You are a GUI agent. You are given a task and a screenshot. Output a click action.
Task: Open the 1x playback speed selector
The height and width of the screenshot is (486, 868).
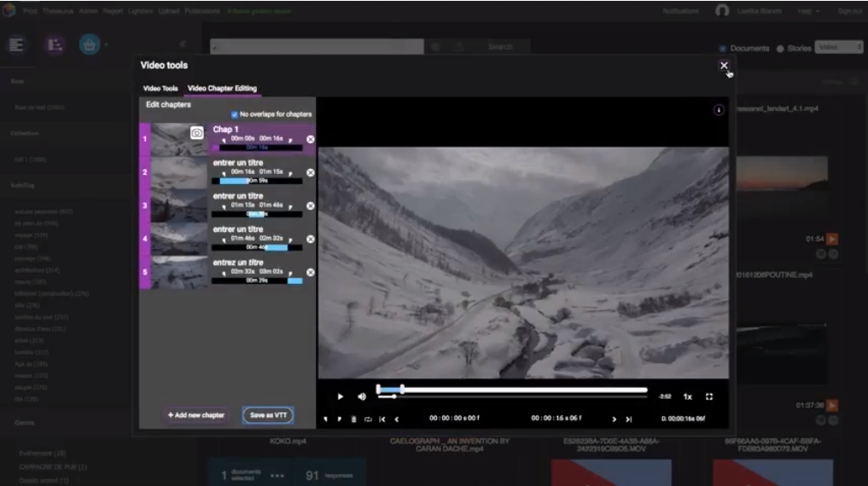click(687, 396)
